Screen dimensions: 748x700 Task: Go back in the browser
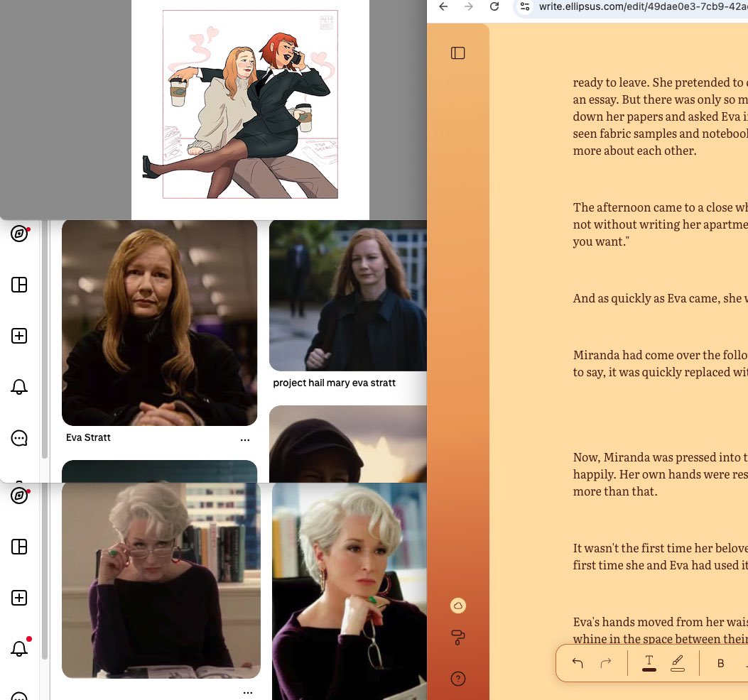click(444, 6)
